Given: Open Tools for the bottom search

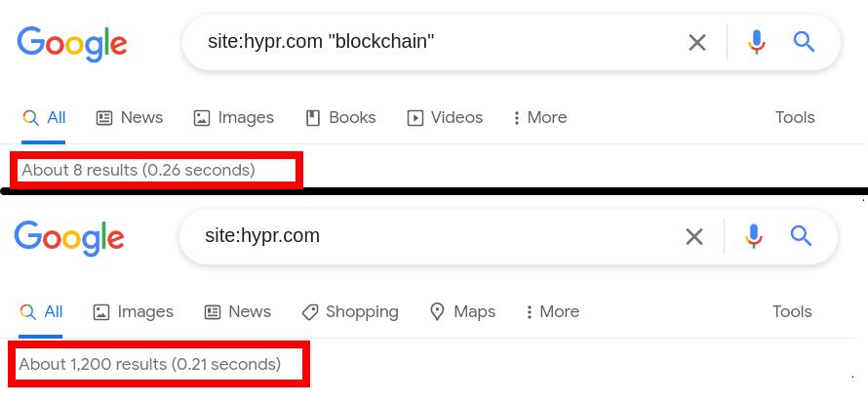Looking at the screenshot, I should 792,312.
